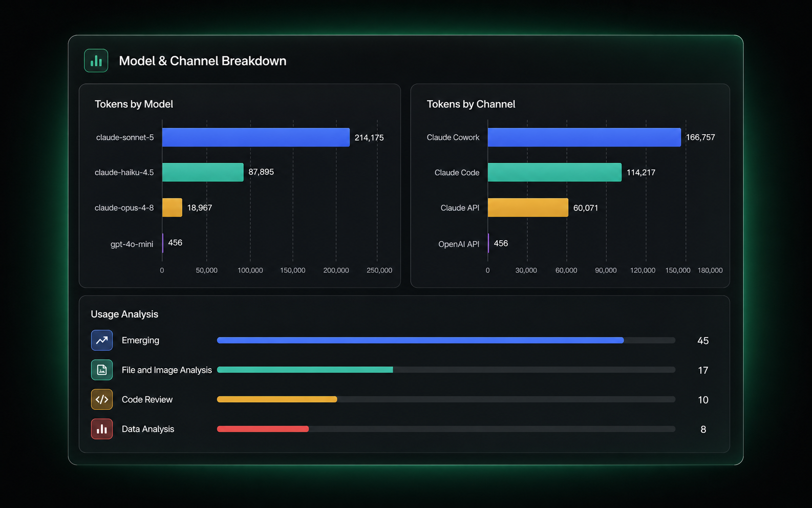Click the Code Review brackets icon
Screen dimensions: 812x508
tap(102, 399)
